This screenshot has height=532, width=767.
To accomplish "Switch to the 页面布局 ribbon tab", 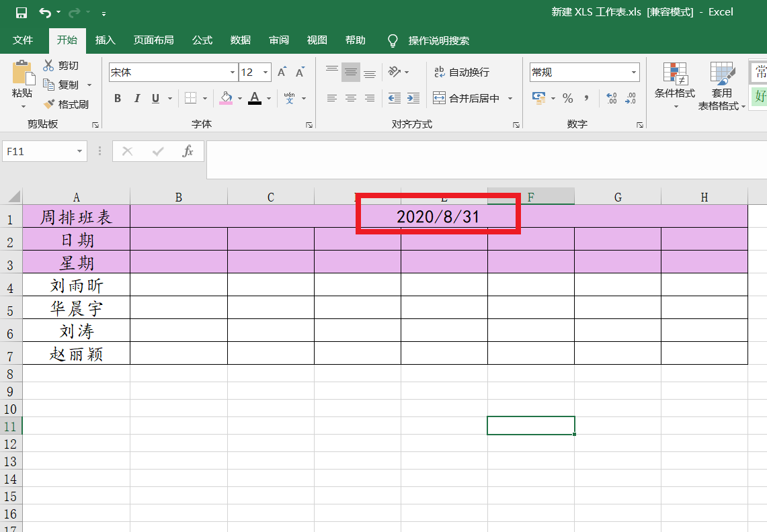I will pos(153,40).
